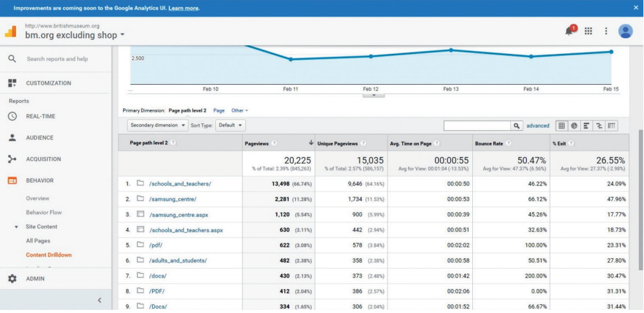Open the Audience reports
Screen dimensions: 644x313
(40, 137)
